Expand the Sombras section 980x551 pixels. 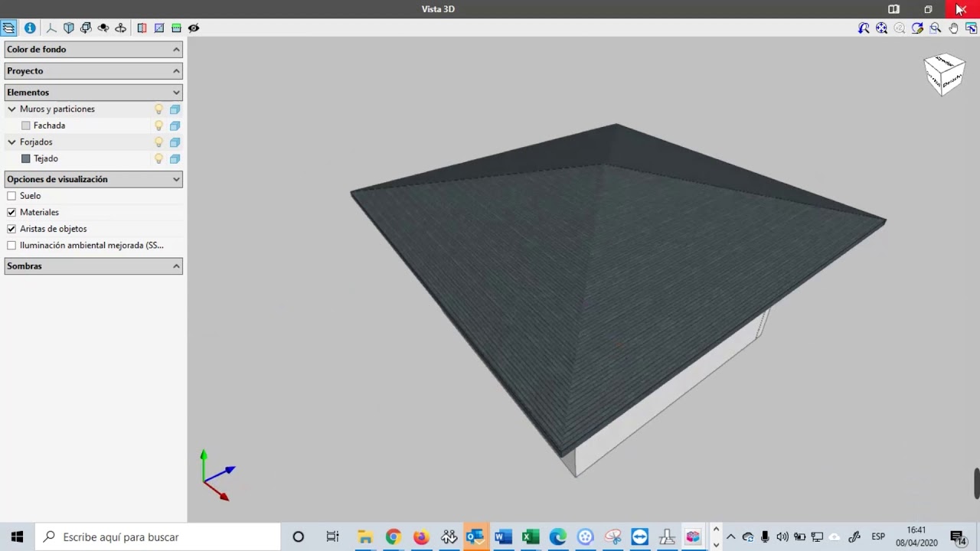[x=93, y=266]
